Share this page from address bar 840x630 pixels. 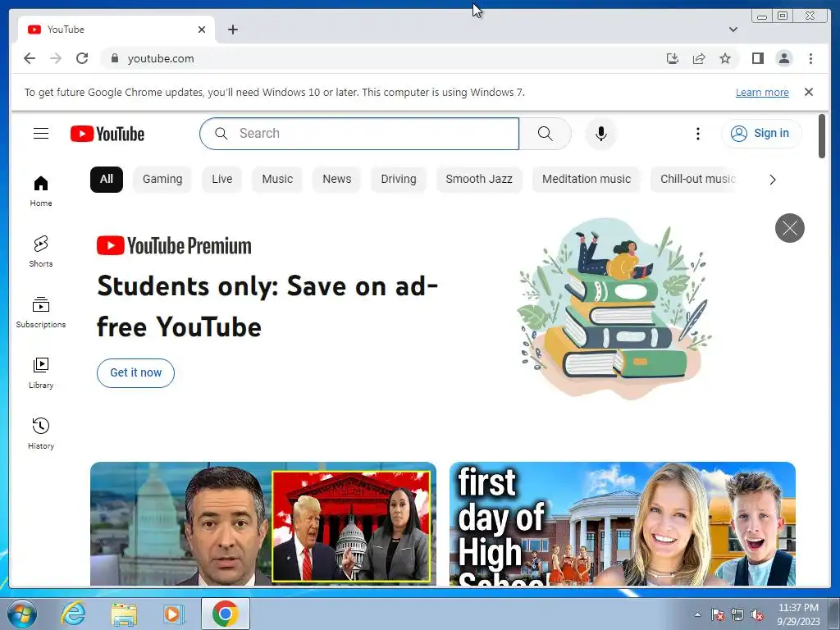tap(699, 58)
